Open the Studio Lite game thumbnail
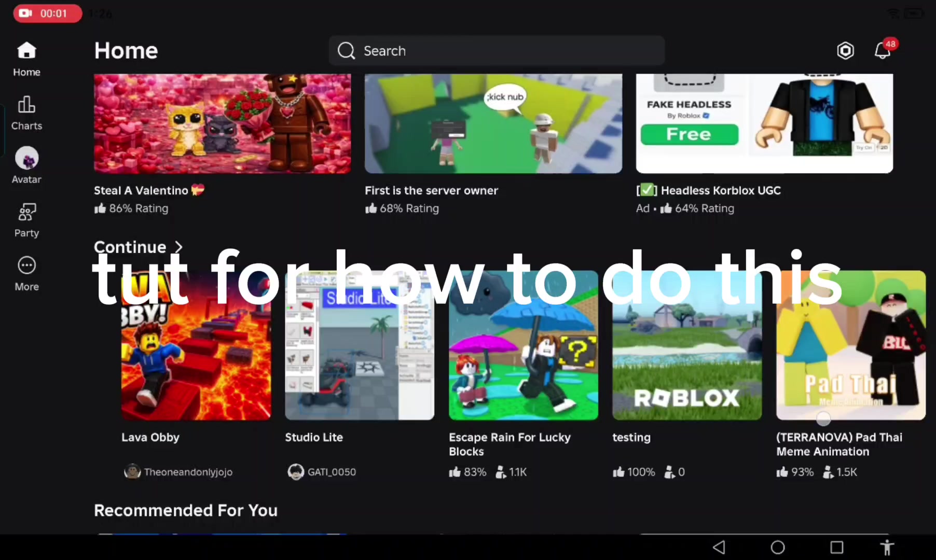This screenshot has width=936, height=560. (360, 345)
